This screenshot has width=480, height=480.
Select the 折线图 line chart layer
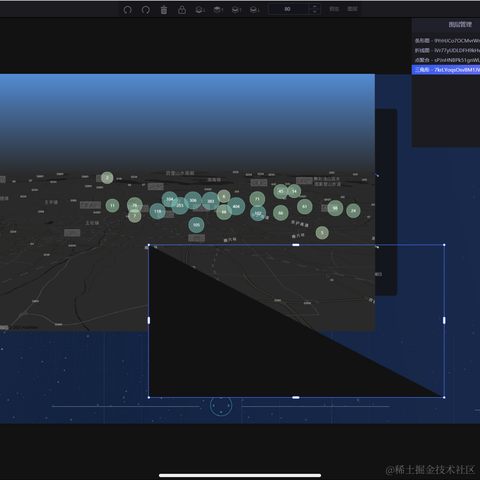(446, 50)
